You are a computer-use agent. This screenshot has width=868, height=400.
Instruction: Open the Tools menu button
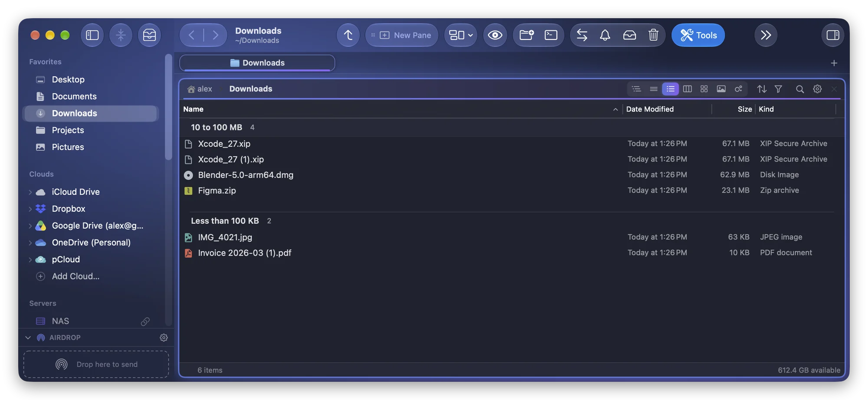coord(698,35)
